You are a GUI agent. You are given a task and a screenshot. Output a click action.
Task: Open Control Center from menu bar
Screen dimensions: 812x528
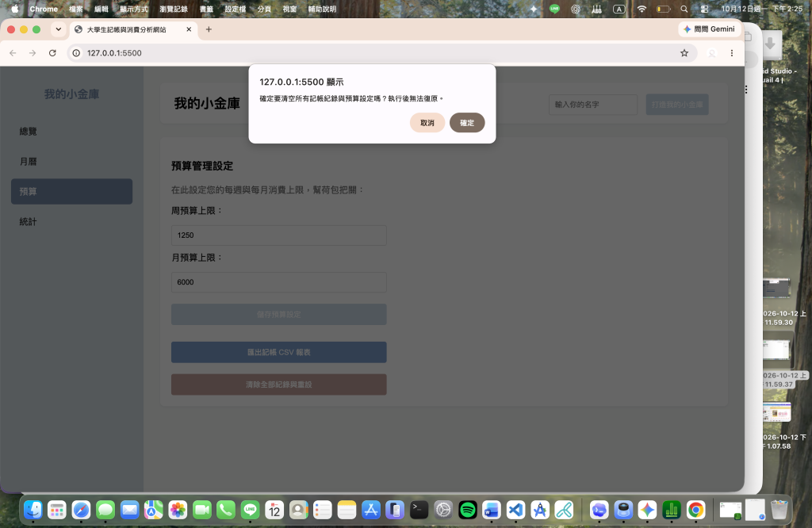click(704, 9)
